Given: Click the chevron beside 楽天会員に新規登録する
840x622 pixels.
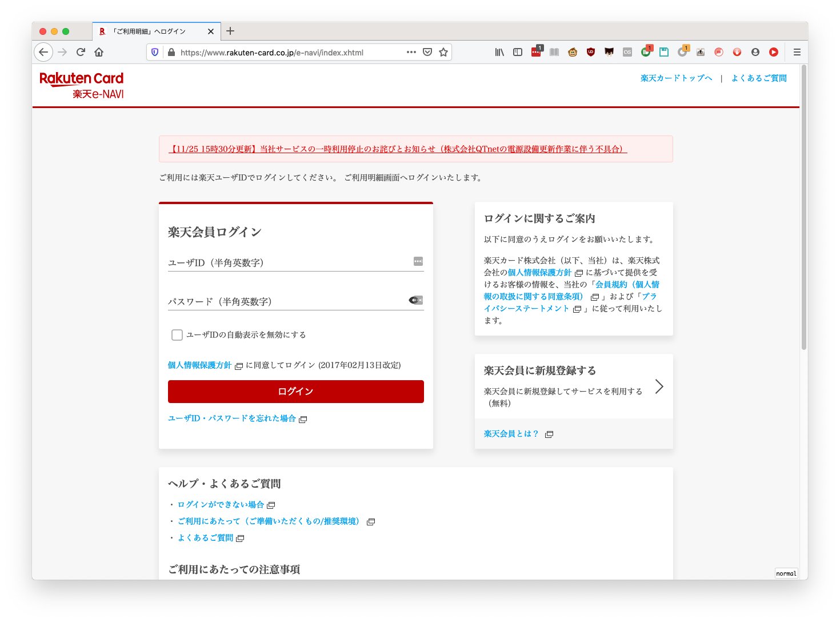Looking at the screenshot, I should 659,386.
